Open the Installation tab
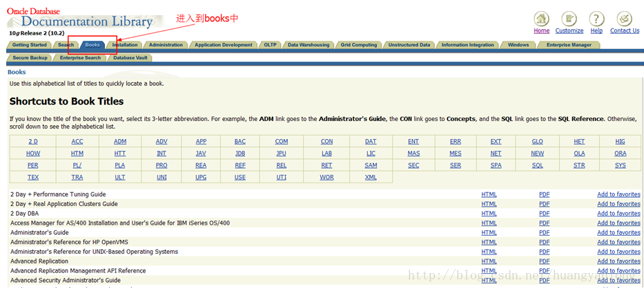Screen dimensions: 644x289 (x=125, y=45)
